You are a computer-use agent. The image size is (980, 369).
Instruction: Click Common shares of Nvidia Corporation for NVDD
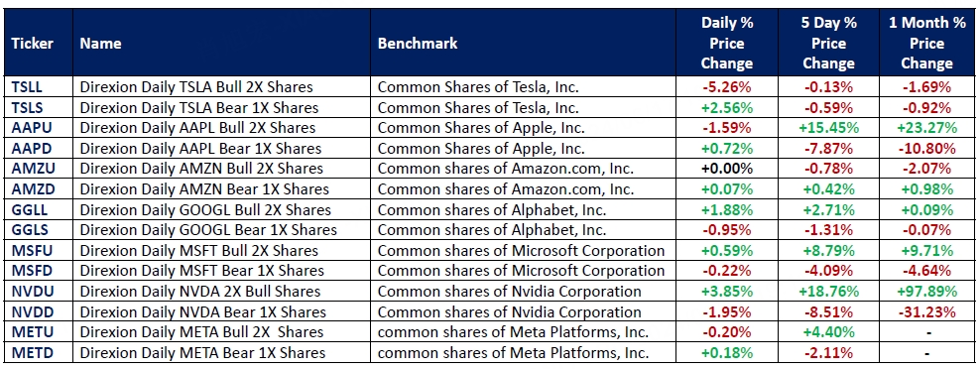pos(510,311)
